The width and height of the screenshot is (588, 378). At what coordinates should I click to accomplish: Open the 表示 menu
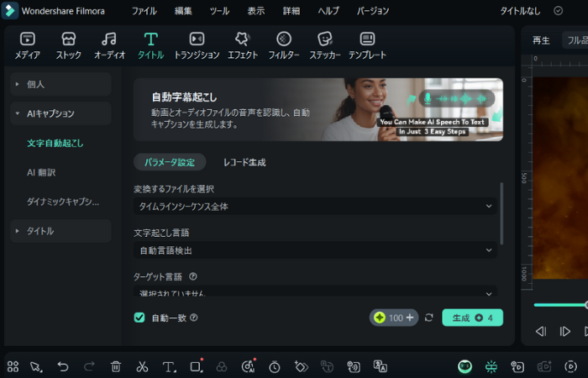click(255, 11)
